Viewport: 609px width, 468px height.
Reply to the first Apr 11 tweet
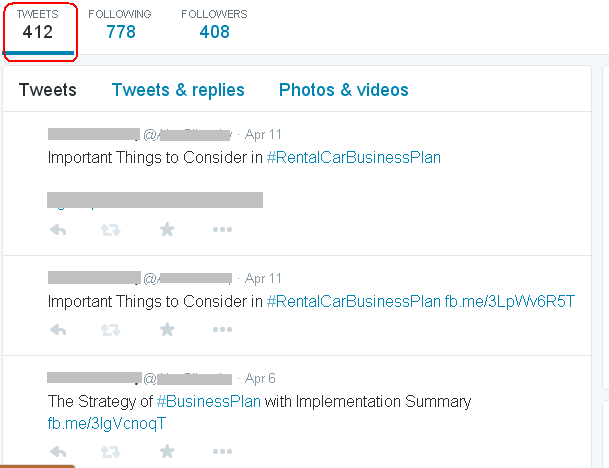coord(58,230)
